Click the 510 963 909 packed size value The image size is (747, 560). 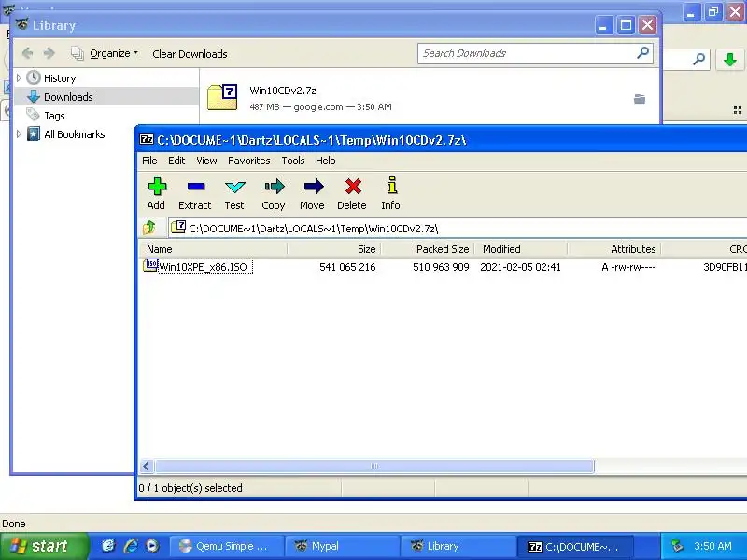point(441,267)
